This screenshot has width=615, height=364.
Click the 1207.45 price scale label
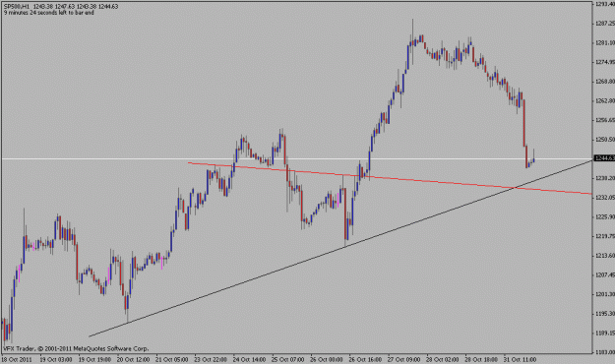[605, 274]
